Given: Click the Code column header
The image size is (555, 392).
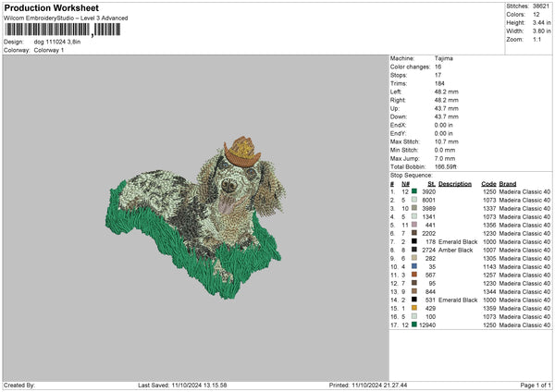Looking at the screenshot, I should click(488, 183).
